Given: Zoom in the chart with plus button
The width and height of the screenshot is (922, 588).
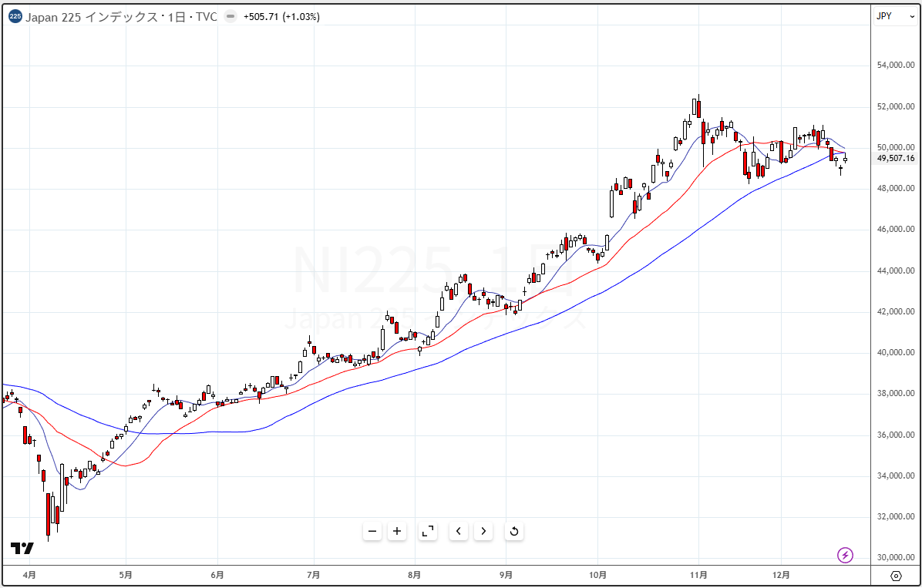Looking at the screenshot, I should 397,531.
